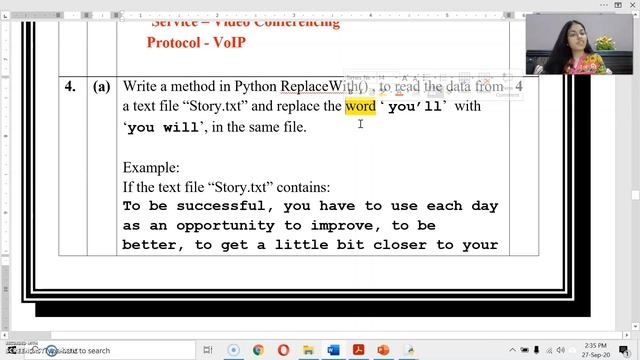
Task: Click the vertical scrollbar down arrow
Action: point(636,326)
